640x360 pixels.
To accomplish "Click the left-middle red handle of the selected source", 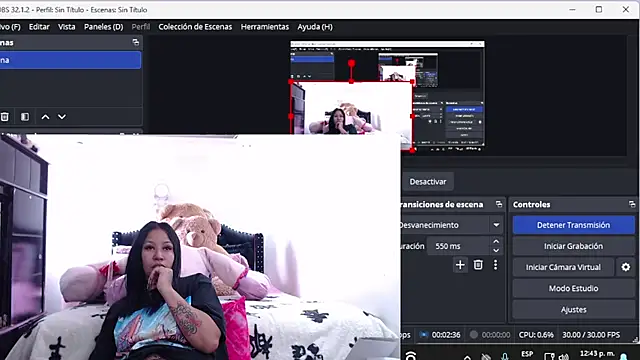I will pyautogui.click(x=291, y=116).
